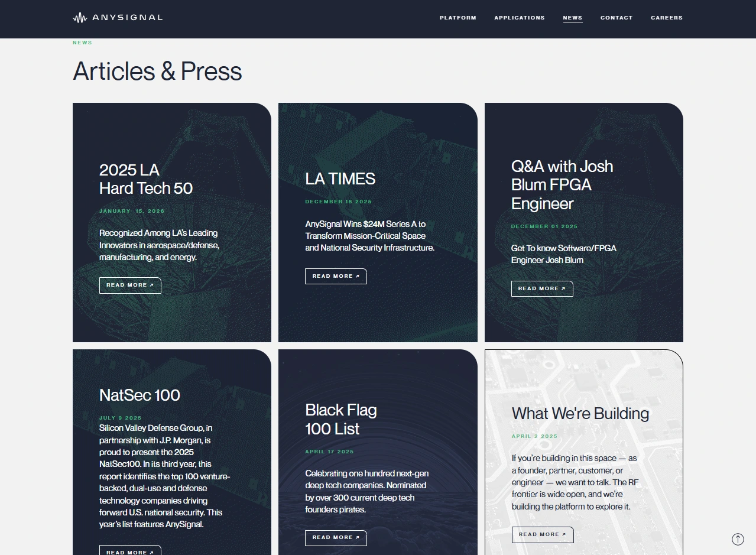Click the 'APRIL 2 2025' date
The width and height of the screenshot is (756, 555).
coord(535,436)
